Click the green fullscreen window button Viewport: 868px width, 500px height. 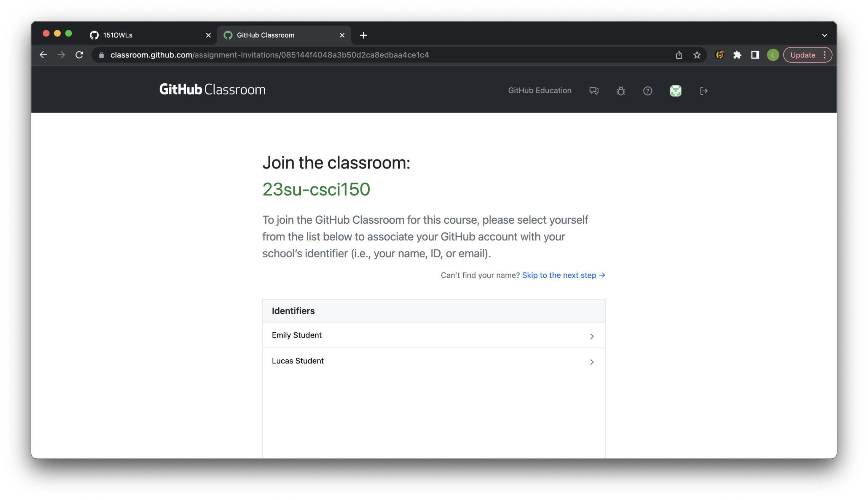69,33
